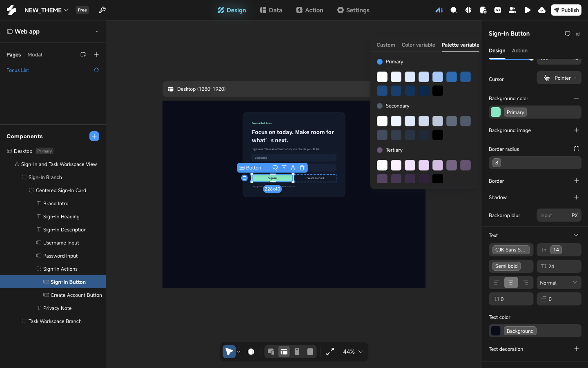588x368 pixels.
Task: Open the Settings tab
Action: [x=354, y=10]
